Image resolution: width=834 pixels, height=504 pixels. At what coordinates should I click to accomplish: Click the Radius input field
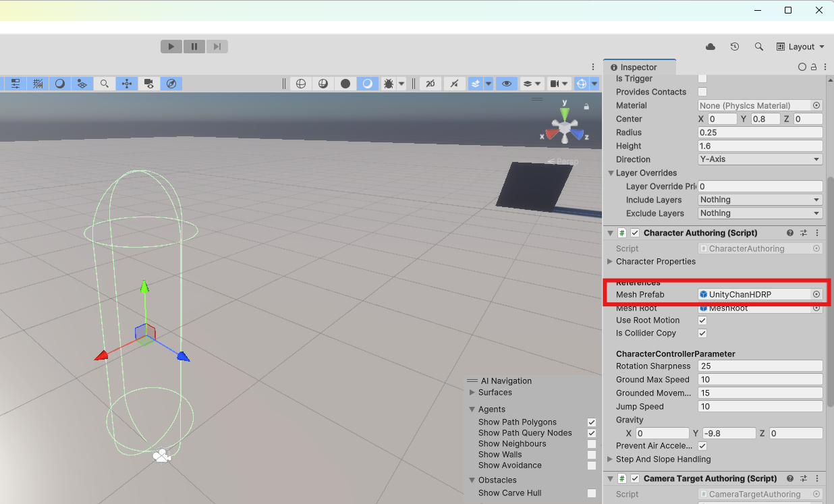click(760, 132)
